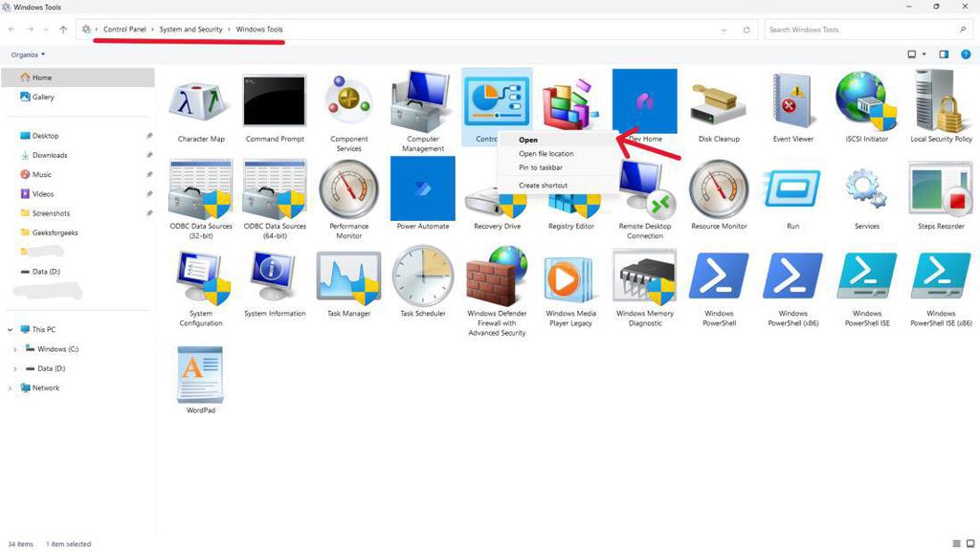Open the Organize dropdown
Image resolution: width=980 pixels, height=551 pixels.
point(27,55)
